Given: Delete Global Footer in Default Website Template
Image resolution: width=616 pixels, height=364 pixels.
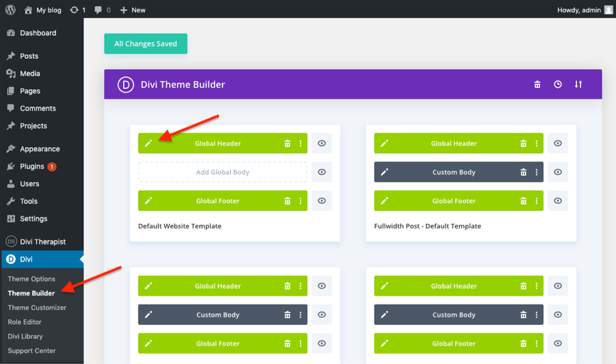Looking at the screenshot, I should click(287, 200).
